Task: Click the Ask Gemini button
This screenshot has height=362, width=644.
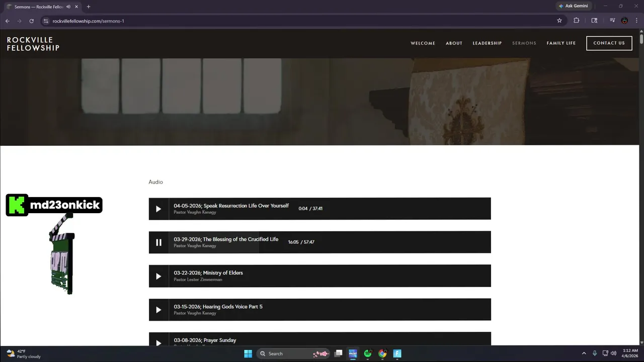Action: click(573, 6)
